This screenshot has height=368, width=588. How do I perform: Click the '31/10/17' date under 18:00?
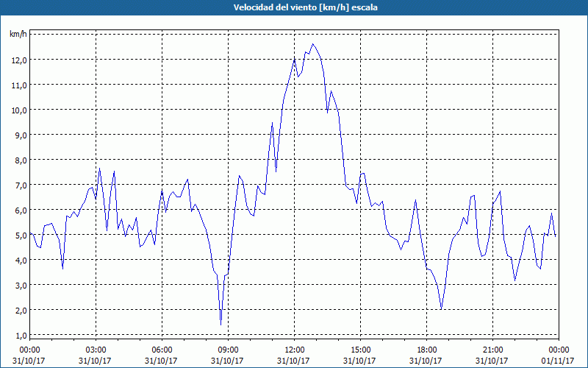coord(426,361)
